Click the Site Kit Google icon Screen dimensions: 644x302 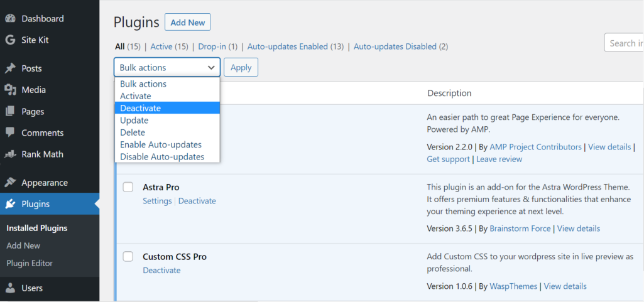click(10, 40)
